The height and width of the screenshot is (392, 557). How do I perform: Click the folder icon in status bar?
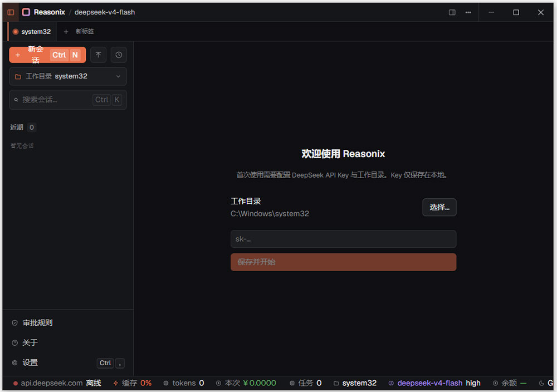(x=336, y=383)
